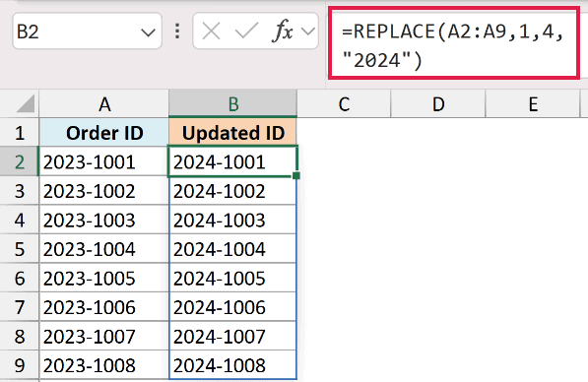Image resolution: width=588 pixels, height=382 pixels.
Task: Select cell containing 2023-1006
Action: (x=104, y=307)
